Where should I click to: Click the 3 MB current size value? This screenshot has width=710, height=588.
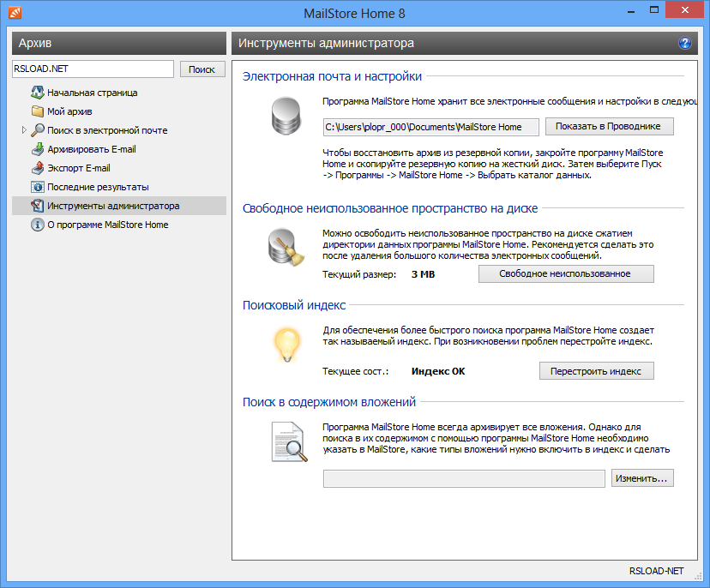(x=423, y=274)
